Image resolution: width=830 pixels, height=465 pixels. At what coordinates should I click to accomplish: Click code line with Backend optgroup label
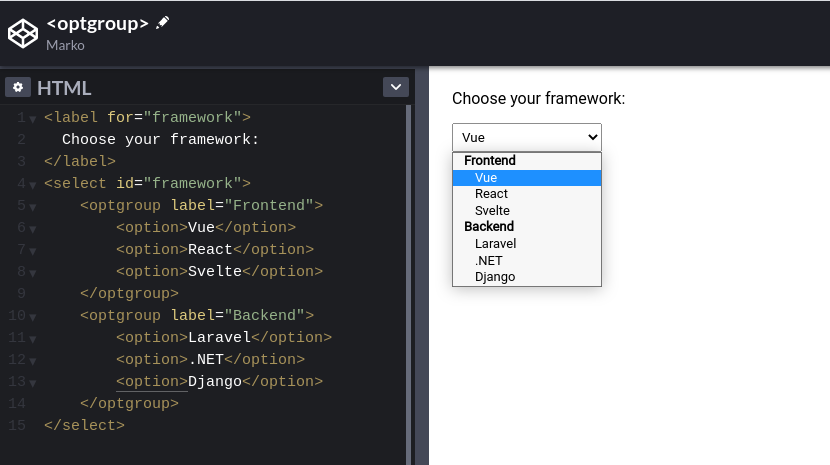[x=197, y=315]
